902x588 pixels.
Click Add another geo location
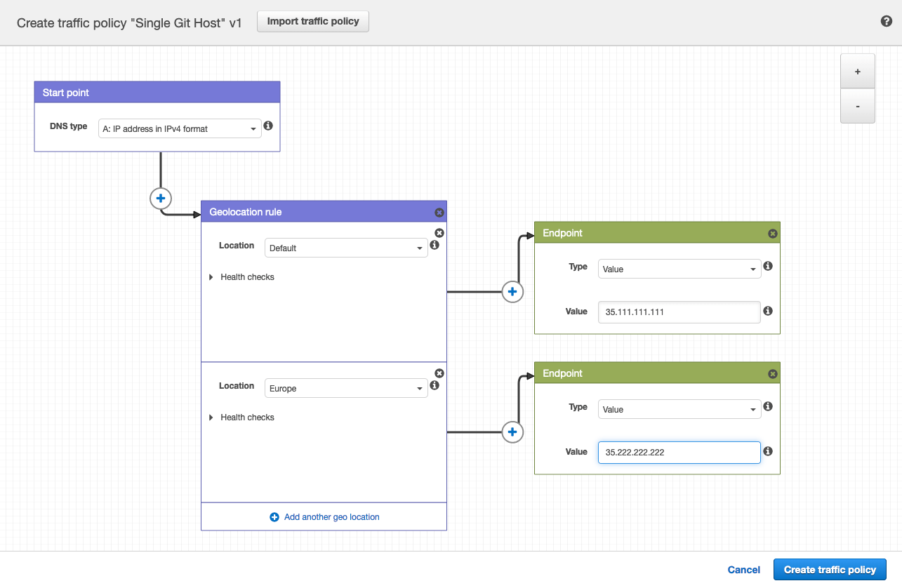(324, 516)
